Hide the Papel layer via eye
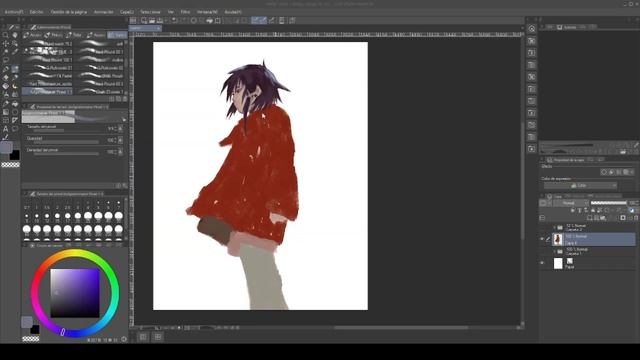 542,263
